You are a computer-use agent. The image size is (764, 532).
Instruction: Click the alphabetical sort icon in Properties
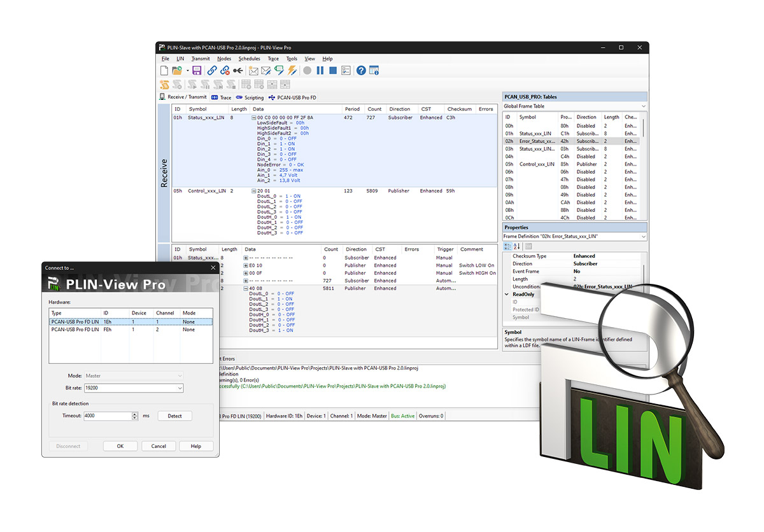pyautogui.click(x=516, y=246)
